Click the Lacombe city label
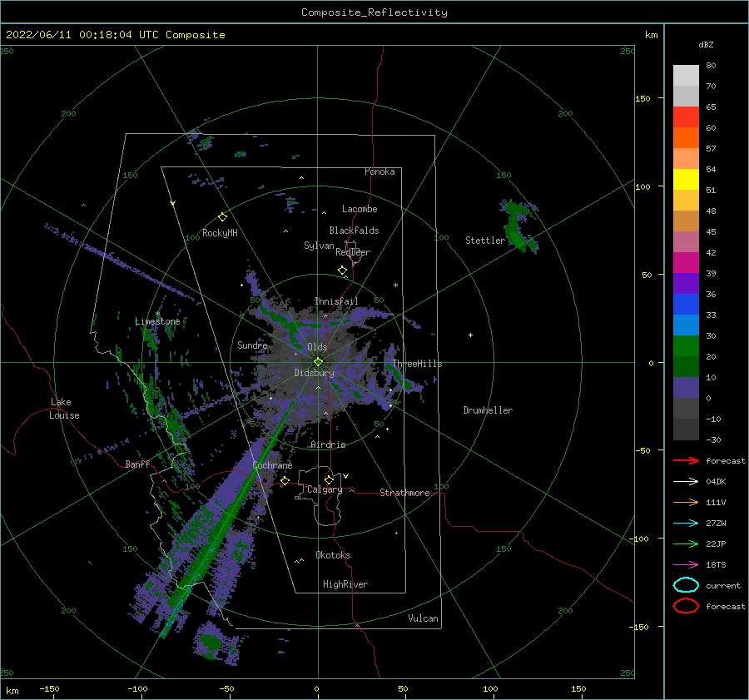 [360, 209]
